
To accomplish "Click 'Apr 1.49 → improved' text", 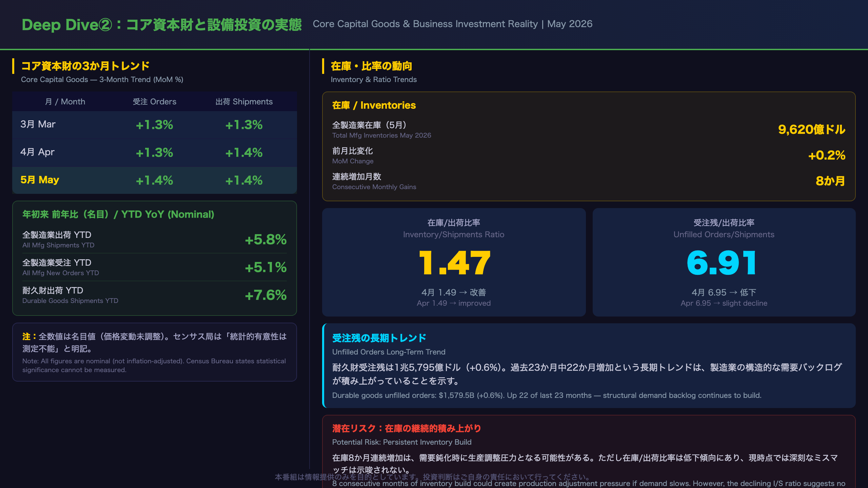I will click(454, 303).
